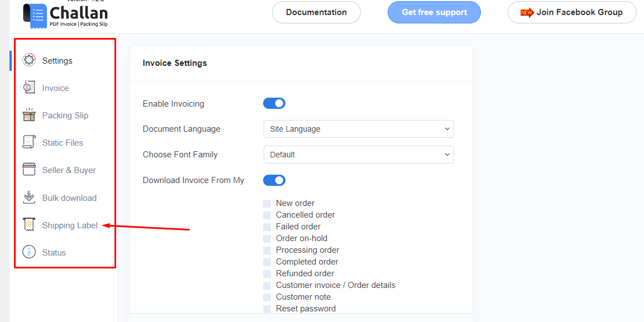
Task: Enable the Completed order checkbox
Action: pos(267,261)
